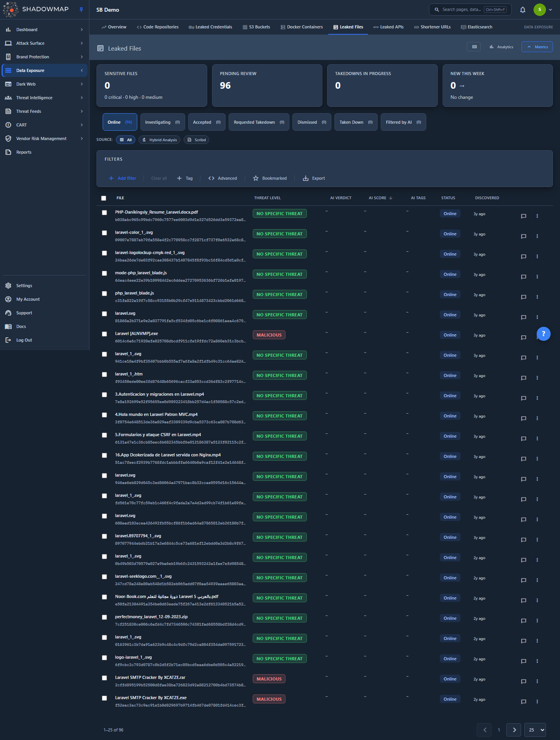Switch to Code Repositories tab
This screenshot has height=740, width=560.
point(157,27)
